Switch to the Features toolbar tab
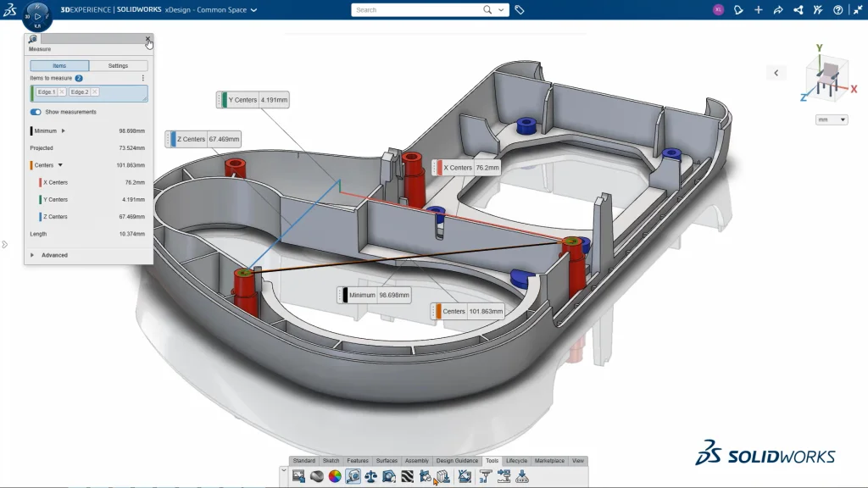The image size is (868, 488). click(x=358, y=461)
